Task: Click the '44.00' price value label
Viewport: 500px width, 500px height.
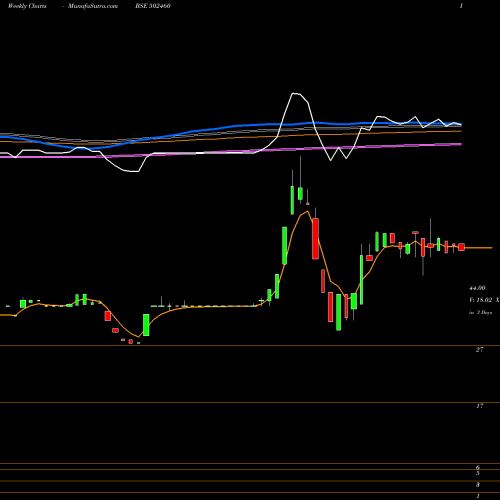Action: pos(477,288)
